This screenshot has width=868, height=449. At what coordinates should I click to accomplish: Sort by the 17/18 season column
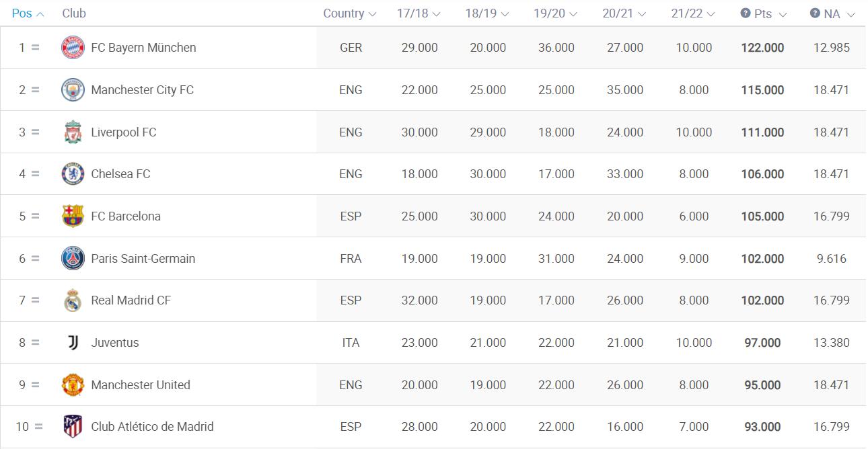[419, 13]
